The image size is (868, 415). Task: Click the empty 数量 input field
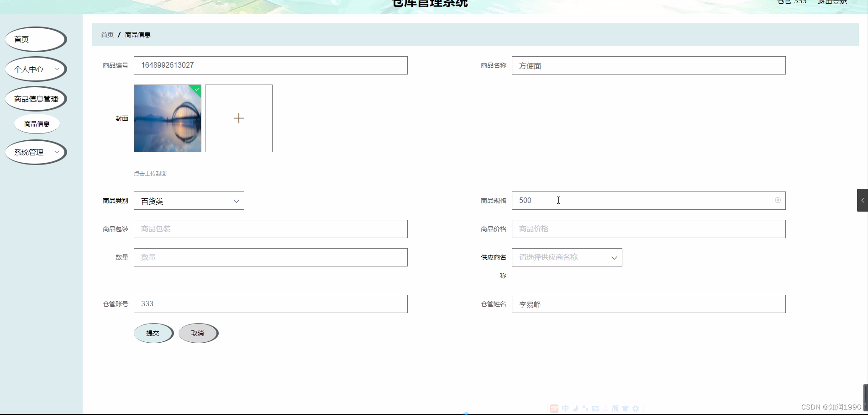tap(271, 257)
